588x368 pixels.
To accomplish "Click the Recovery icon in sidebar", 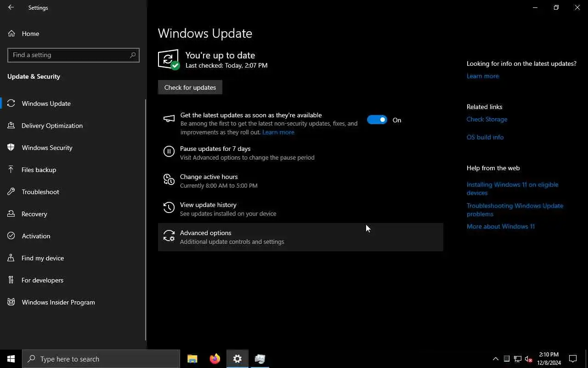I will [11, 214].
